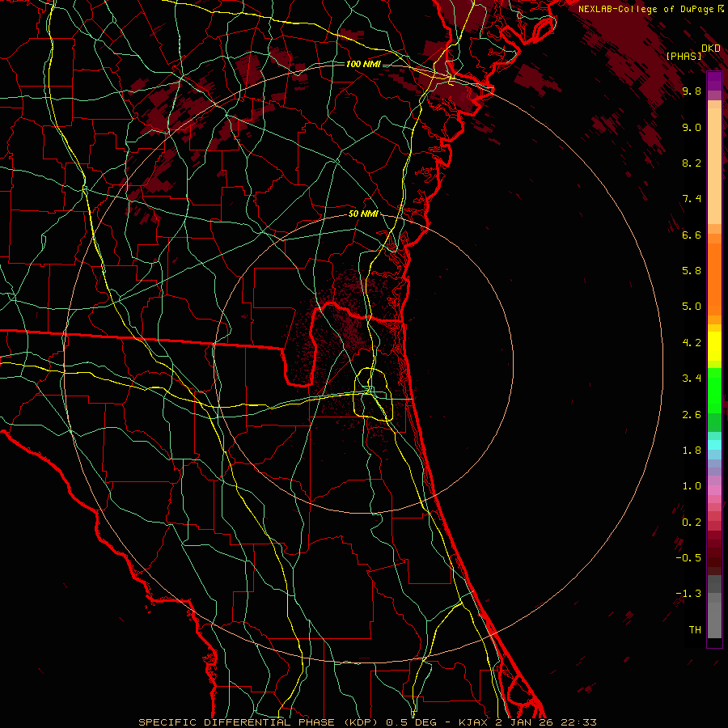Screen dimensions: 728x728
Task: Click the -1.3 legend value
Action: click(688, 594)
